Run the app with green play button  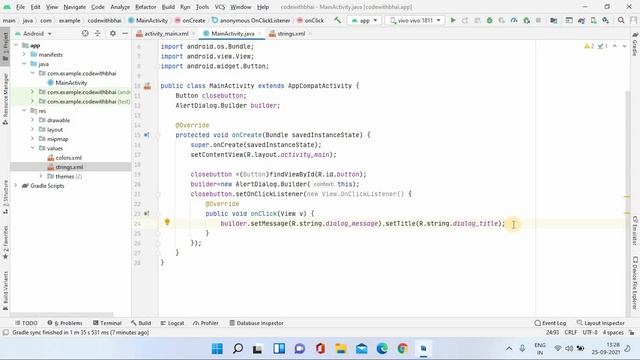pyautogui.click(x=453, y=20)
